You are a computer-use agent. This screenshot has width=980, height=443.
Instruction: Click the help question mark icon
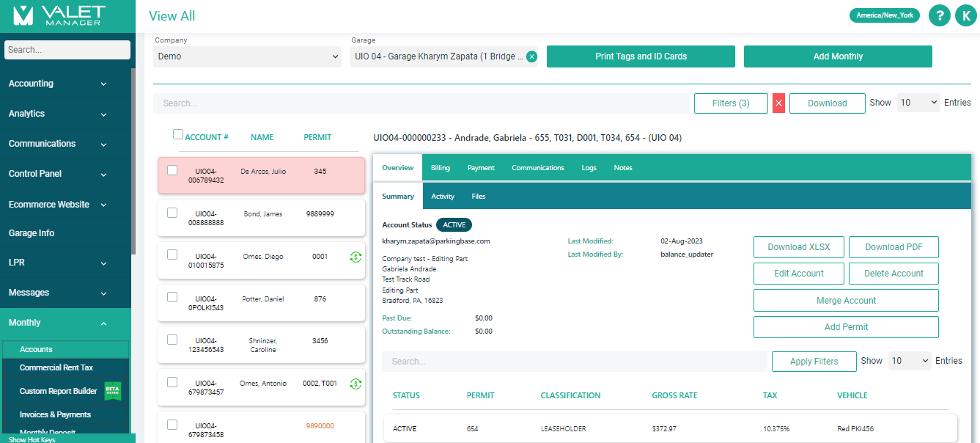tap(939, 15)
